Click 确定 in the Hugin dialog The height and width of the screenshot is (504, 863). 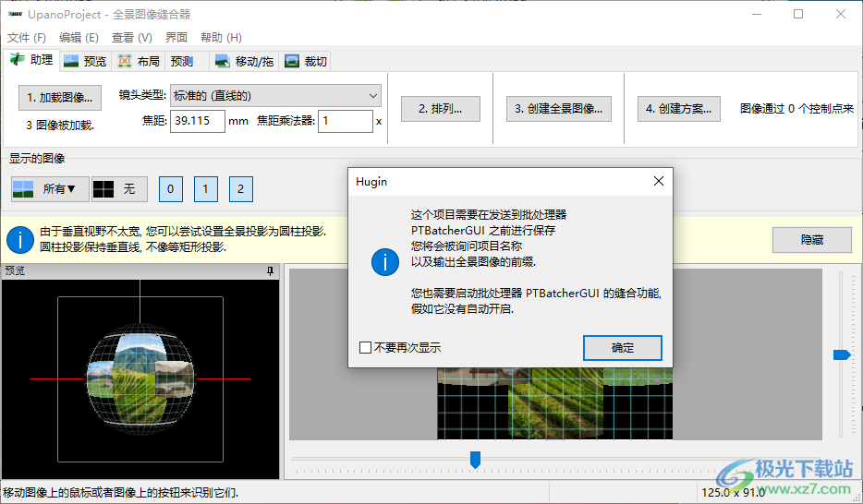point(623,348)
